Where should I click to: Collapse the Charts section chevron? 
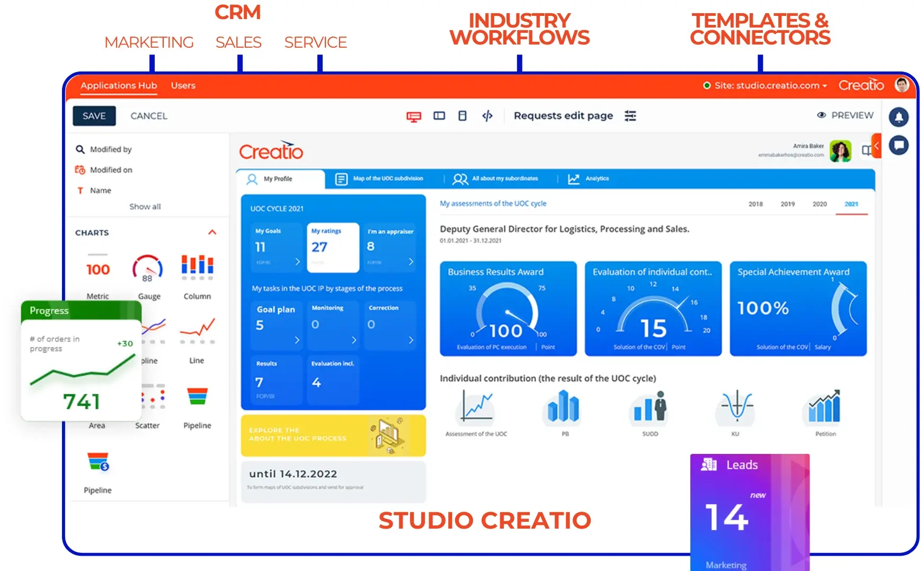point(212,233)
